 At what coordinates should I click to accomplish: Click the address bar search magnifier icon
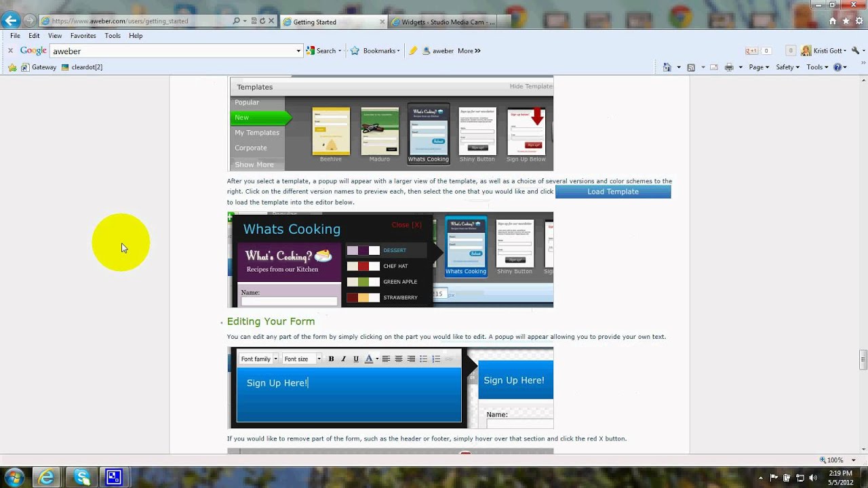pyautogui.click(x=236, y=21)
